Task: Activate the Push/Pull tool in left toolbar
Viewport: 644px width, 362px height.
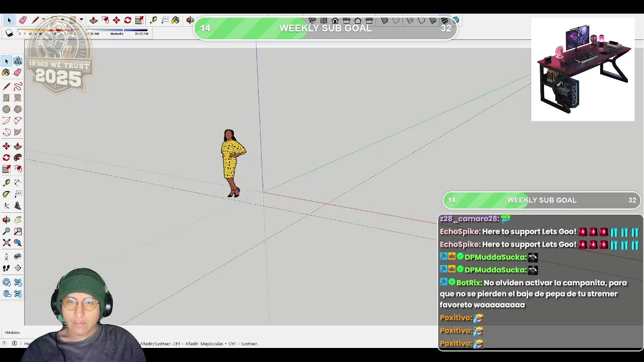Action: pyautogui.click(x=18, y=146)
